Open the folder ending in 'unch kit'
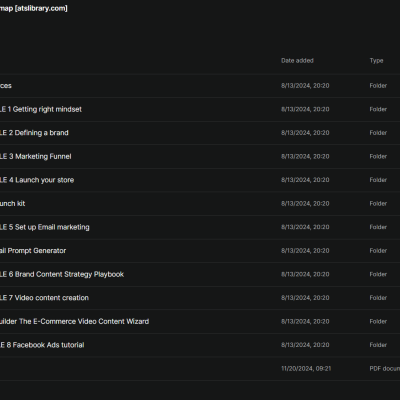This screenshot has height=400, width=400. pyautogui.click(x=12, y=204)
